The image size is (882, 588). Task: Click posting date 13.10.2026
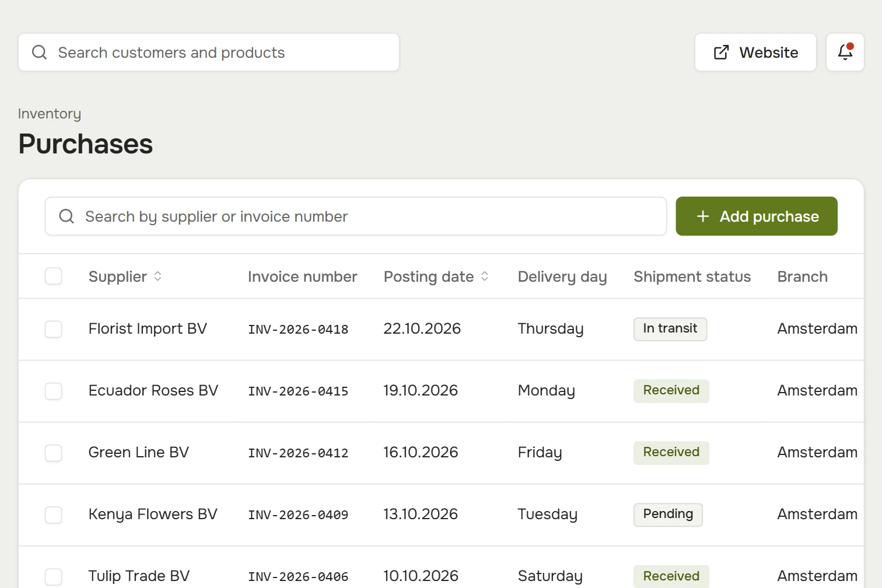point(421,514)
